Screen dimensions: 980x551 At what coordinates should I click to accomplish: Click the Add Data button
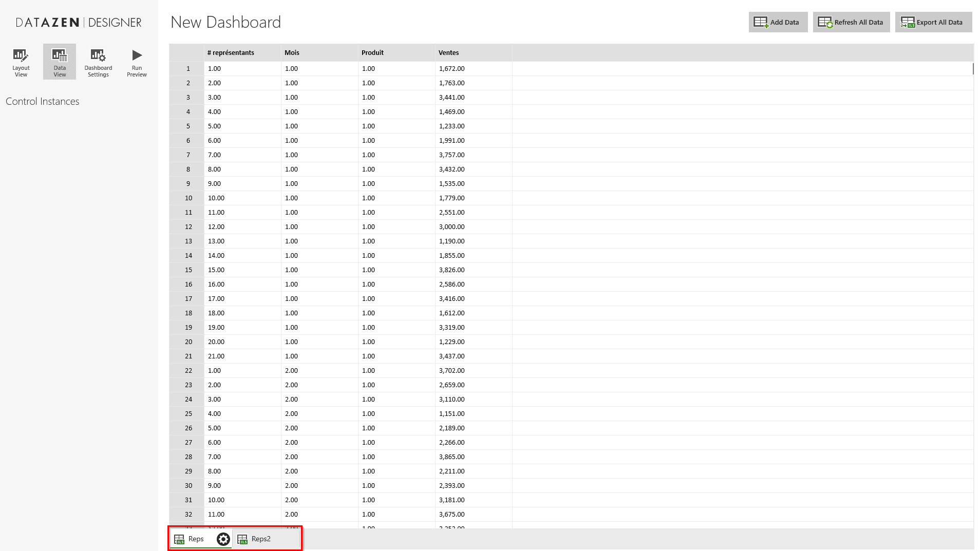[778, 22]
